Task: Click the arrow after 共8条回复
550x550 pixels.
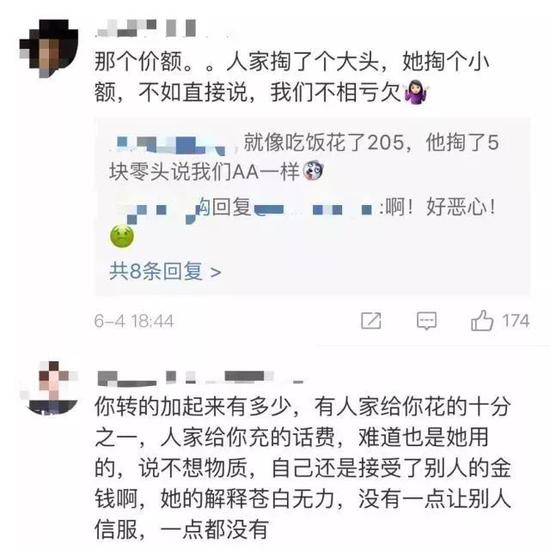Action: click(215, 272)
